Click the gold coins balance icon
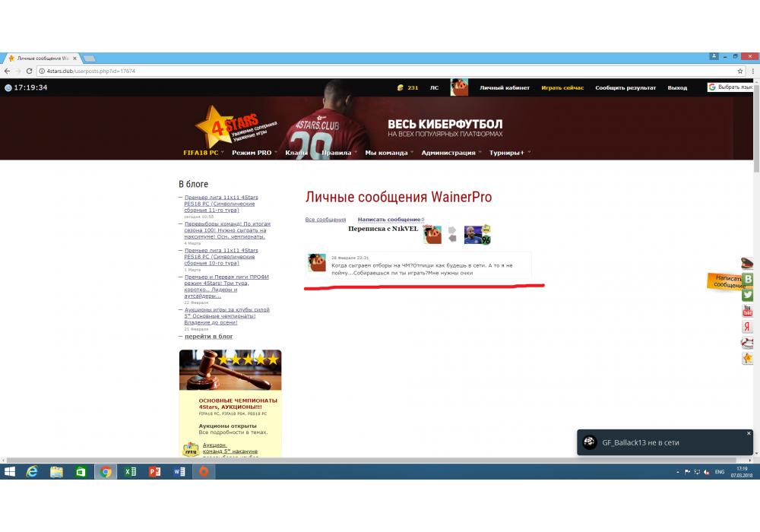 [401, 87]
